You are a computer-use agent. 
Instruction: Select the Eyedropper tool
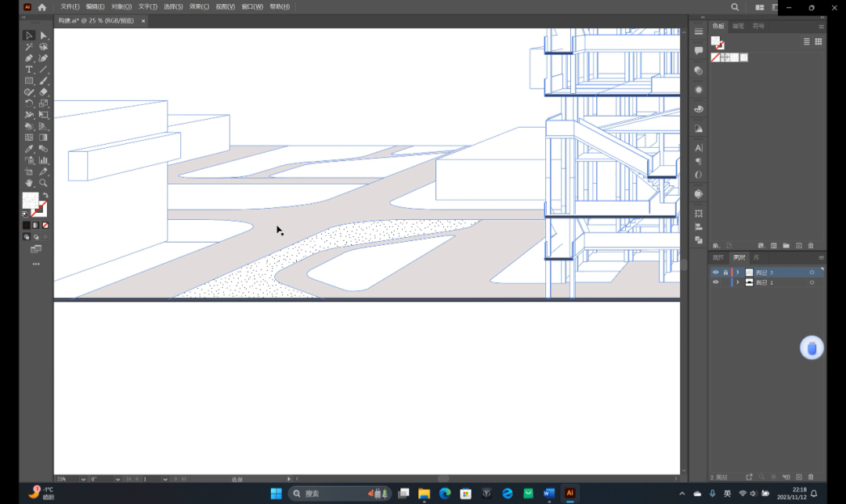(29, 149)
